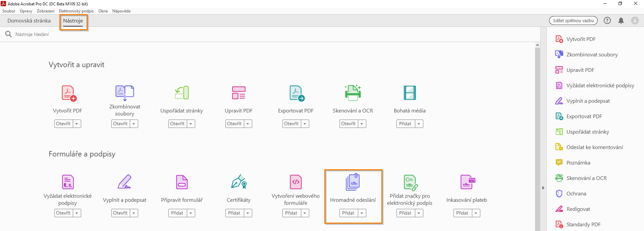Switch to the Domovská stránka tab
Image resolution: width=644 pixels, height=231 pixels.
[x=29, y=21]
